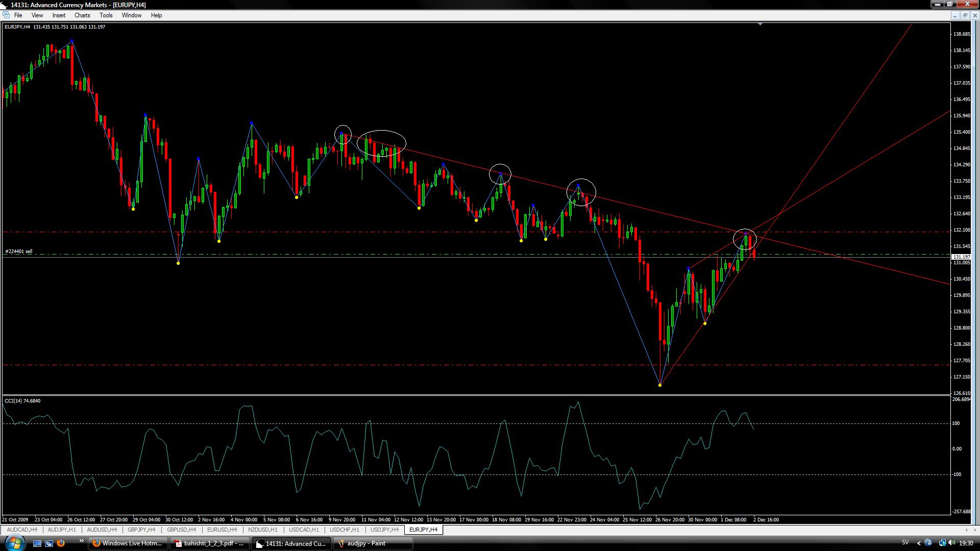Launch Firefox from quick launch
The image size is (980, 551).
61,543
